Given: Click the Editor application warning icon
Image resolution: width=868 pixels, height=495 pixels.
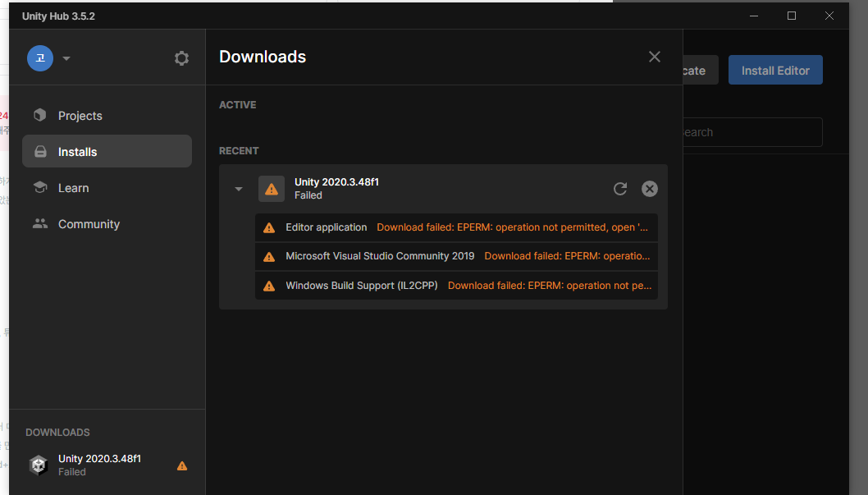Looking at the screenshot, I should click(269, 227).
